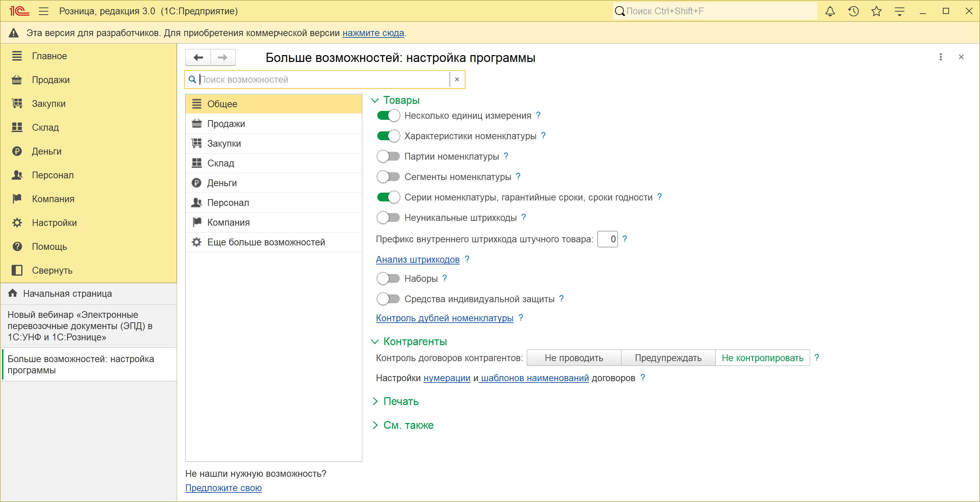The height and width of the screenshot is (502, 980).
Task: Enable Сегменты номенклатуры switch
Action: point(388,177)
